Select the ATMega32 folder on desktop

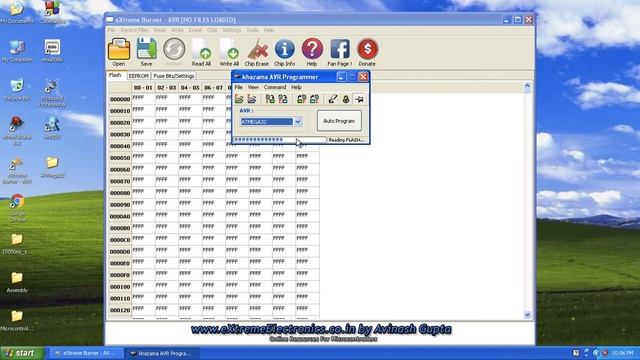(x=52, y=167)
